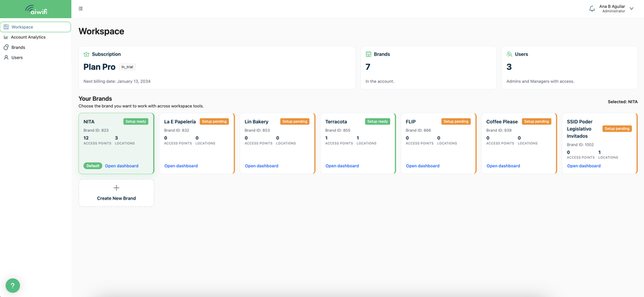Select the FLIP brand name
The image size is (644, 297).
[411, 122]
